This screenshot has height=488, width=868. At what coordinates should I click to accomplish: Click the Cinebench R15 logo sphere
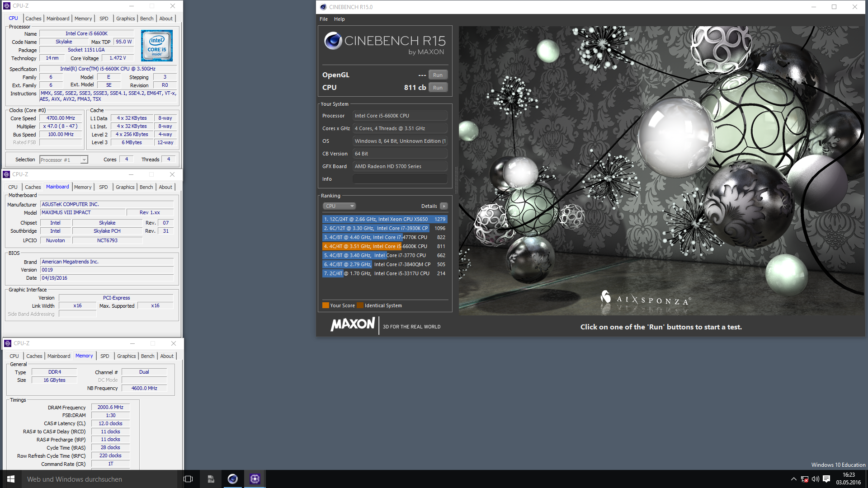(333, 41)
